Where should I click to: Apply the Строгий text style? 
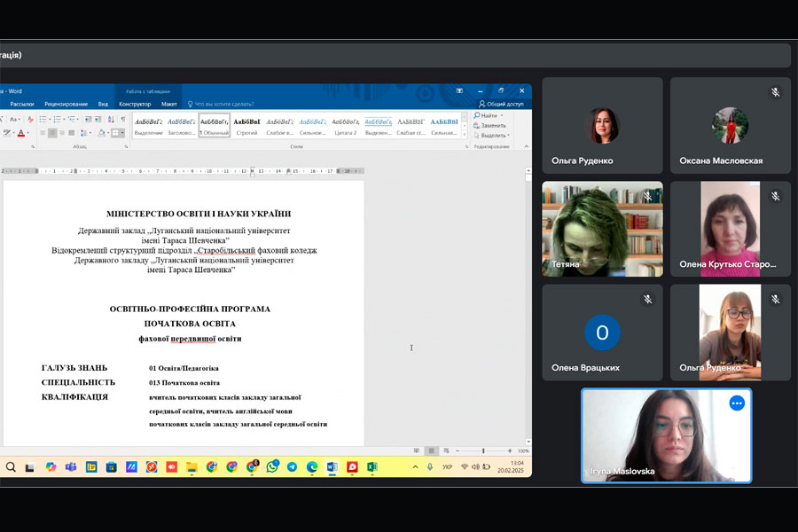coord(246,125)
